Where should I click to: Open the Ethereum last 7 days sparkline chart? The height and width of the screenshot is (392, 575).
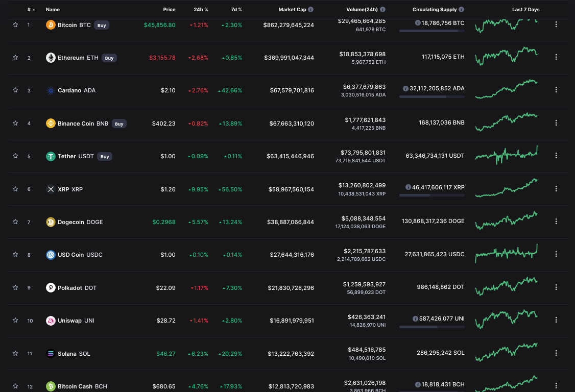pyautogui.click(x=507, y=56)
